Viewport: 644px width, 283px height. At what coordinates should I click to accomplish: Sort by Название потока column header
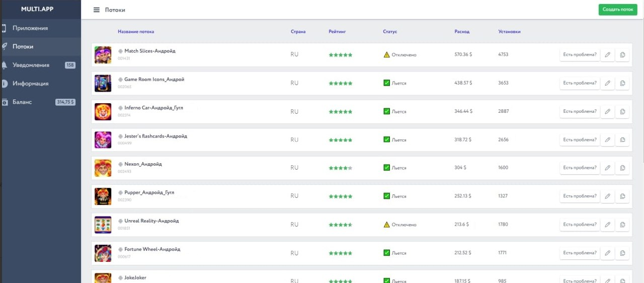pos(136,32)
